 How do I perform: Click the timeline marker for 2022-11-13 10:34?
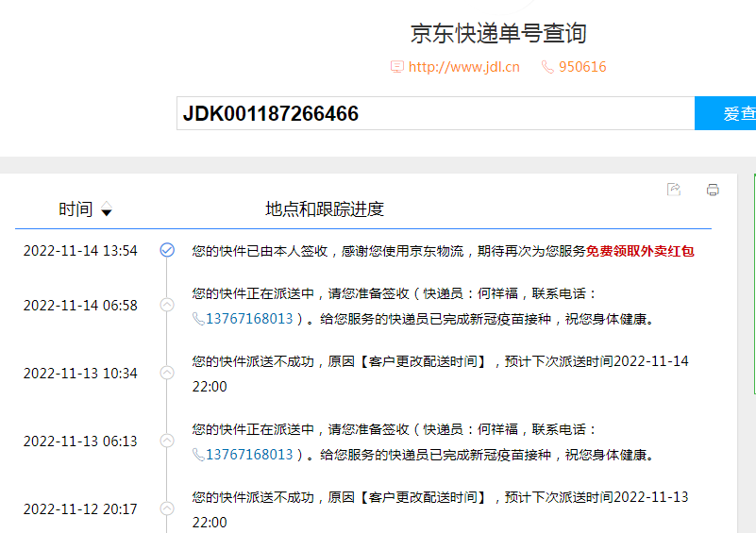[167, 373]
